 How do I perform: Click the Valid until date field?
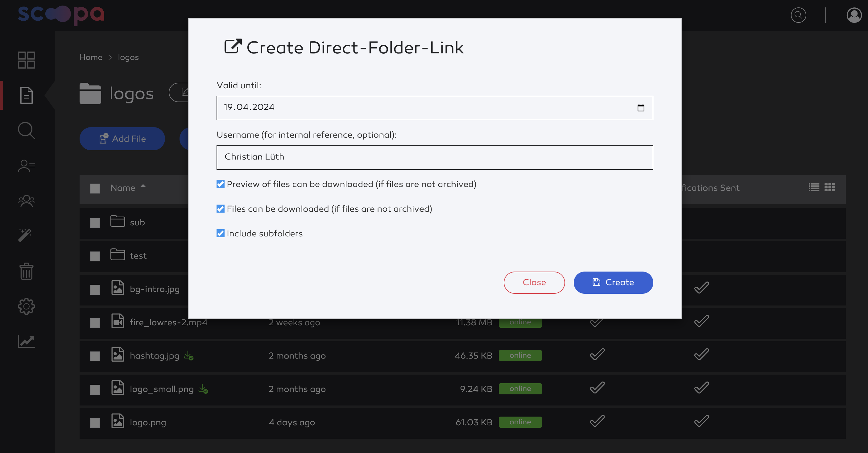[x=435, y=108]
